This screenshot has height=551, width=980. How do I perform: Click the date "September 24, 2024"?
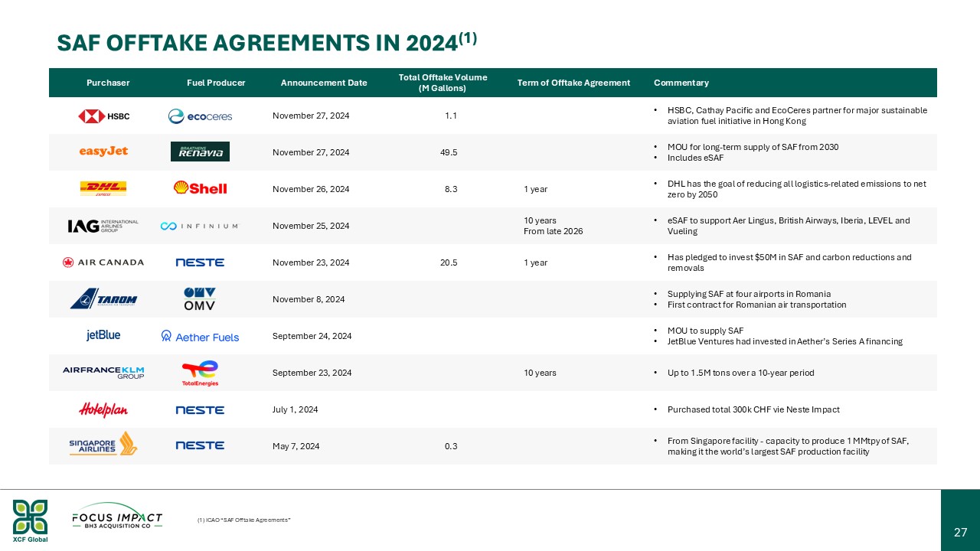[x=312, y=336]
